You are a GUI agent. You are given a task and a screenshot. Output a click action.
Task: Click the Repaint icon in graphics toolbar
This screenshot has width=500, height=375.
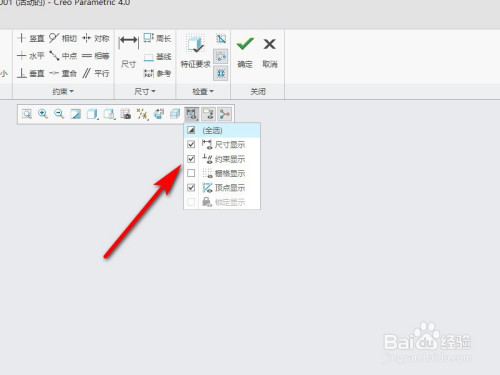76,114
